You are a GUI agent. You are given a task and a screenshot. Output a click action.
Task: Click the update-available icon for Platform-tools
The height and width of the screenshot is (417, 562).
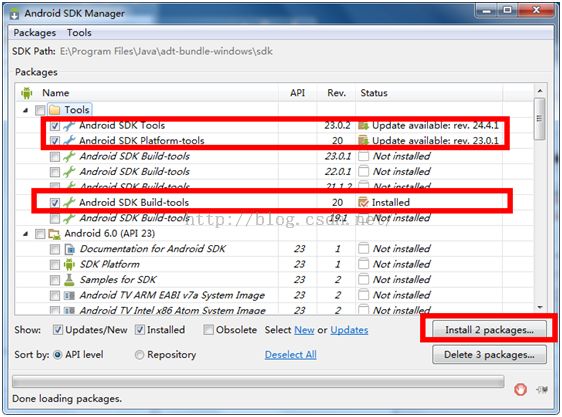point(363,141)
